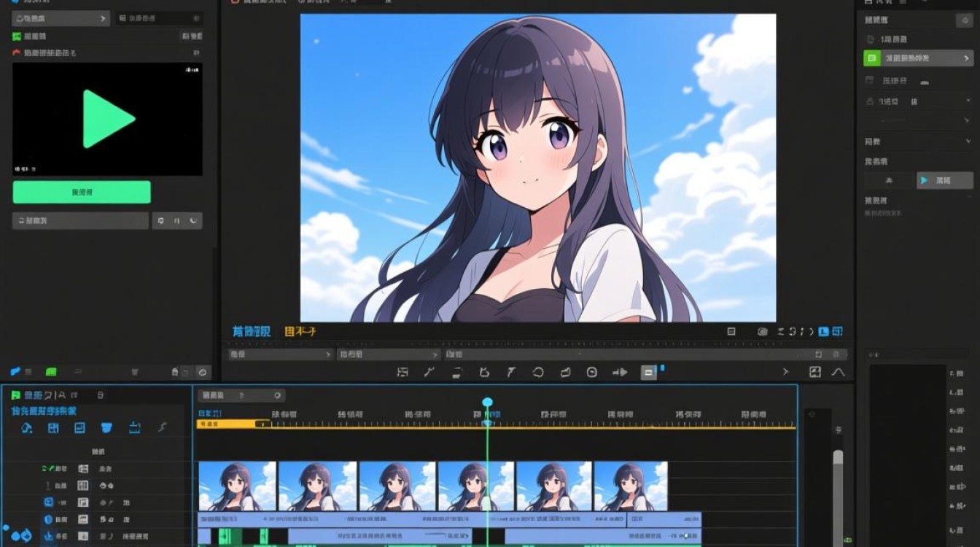Open the second dropdown under the preview labels
980x547 pixels.
tap(389, 354)
